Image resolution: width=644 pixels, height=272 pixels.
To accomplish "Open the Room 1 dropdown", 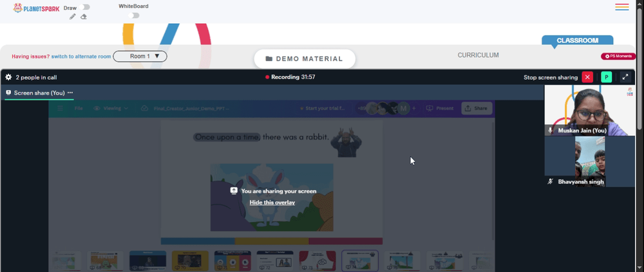I will pos(140,56).
